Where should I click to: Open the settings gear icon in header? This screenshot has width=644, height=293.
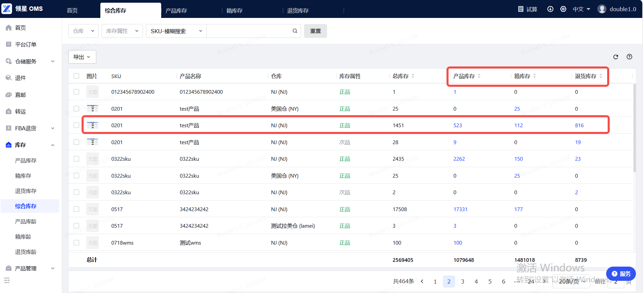pyautogui.click(x=563, y=9)
